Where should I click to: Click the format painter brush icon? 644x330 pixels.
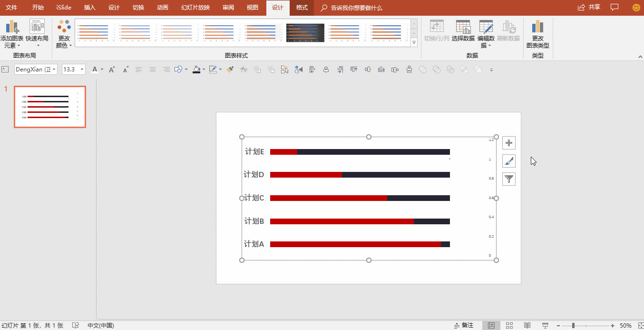pos(230,70)
